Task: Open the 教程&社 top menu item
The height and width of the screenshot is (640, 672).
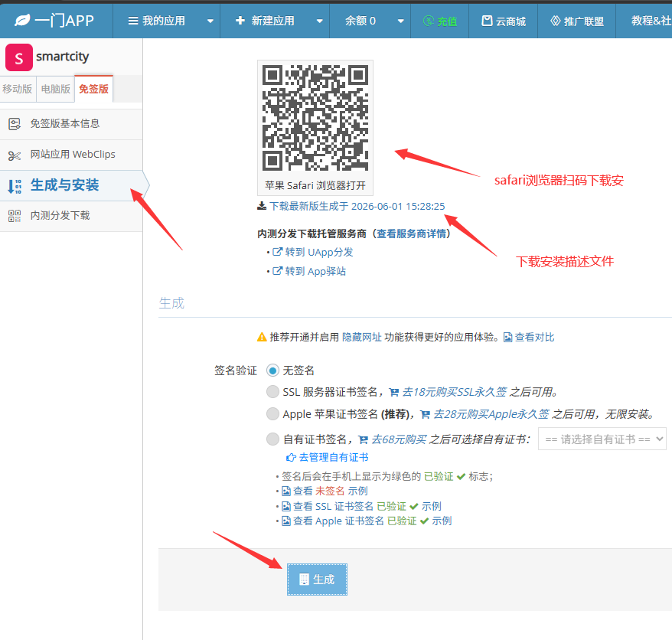Action: pyautogui.click(x=651, y=21)
